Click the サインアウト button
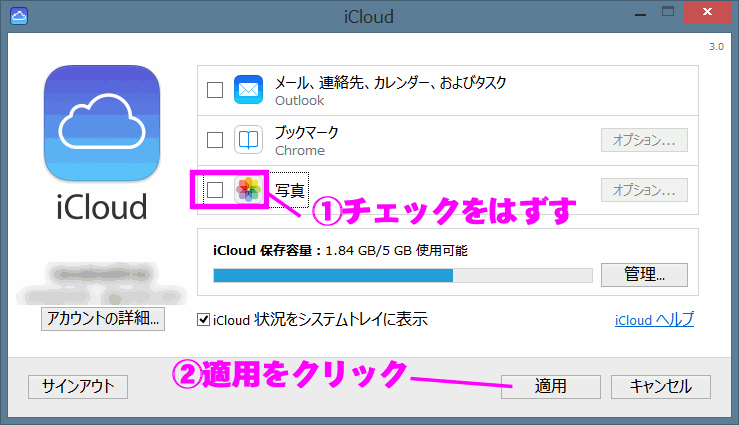Image resolution: width=739 pixels, height=425 pixels. coord(78,386)
